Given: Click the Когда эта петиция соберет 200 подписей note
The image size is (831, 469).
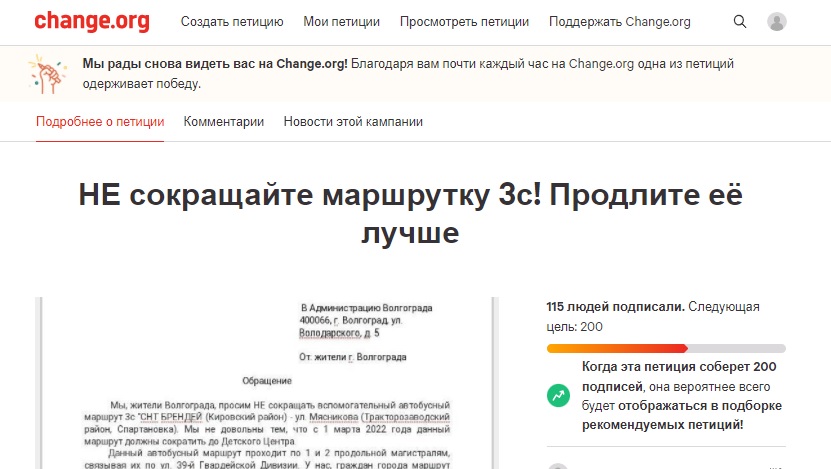Looking at the screenshot, I should point(679,396).
